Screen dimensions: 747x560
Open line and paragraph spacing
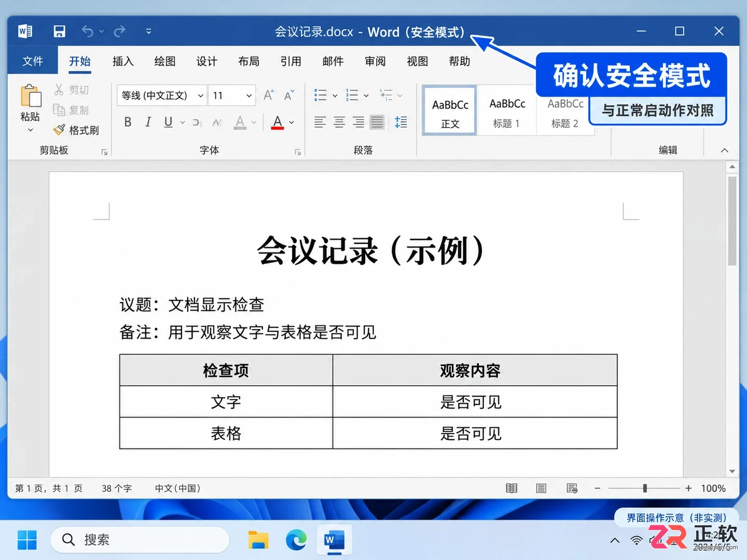[x=400, y=122]
